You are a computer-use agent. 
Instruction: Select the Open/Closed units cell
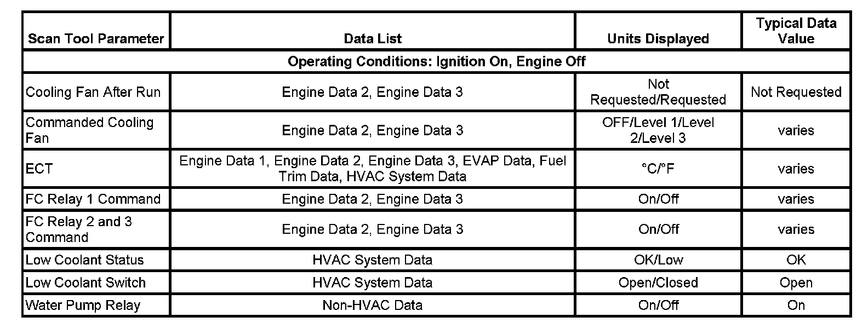pyautogui.click(x=658, y=283)
